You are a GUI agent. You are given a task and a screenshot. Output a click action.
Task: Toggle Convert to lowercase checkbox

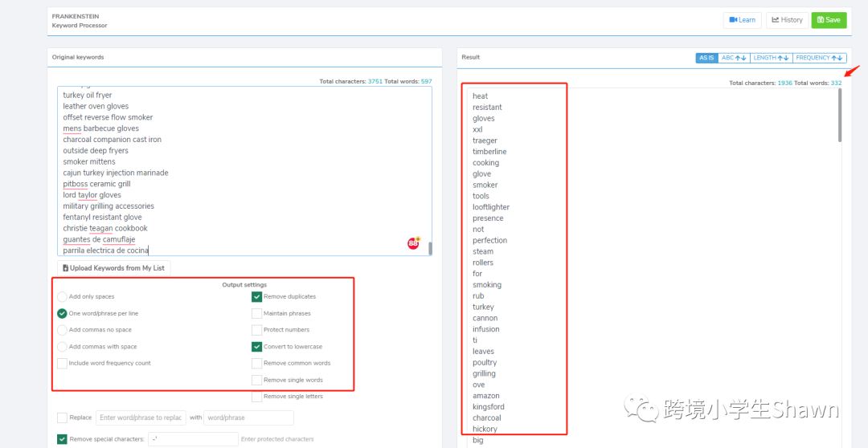pos(256,346)
